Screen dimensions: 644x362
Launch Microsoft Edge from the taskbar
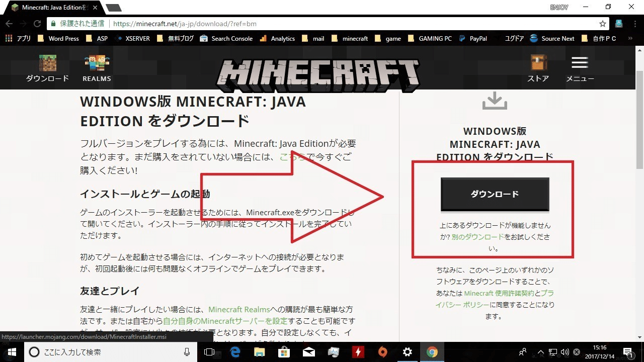(235, 352)
